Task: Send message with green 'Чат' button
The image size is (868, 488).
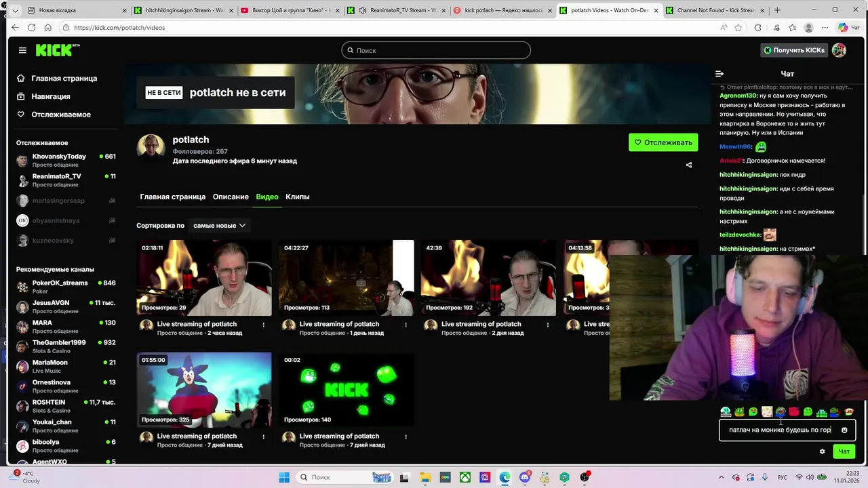Action: click(x=844, y=451)
